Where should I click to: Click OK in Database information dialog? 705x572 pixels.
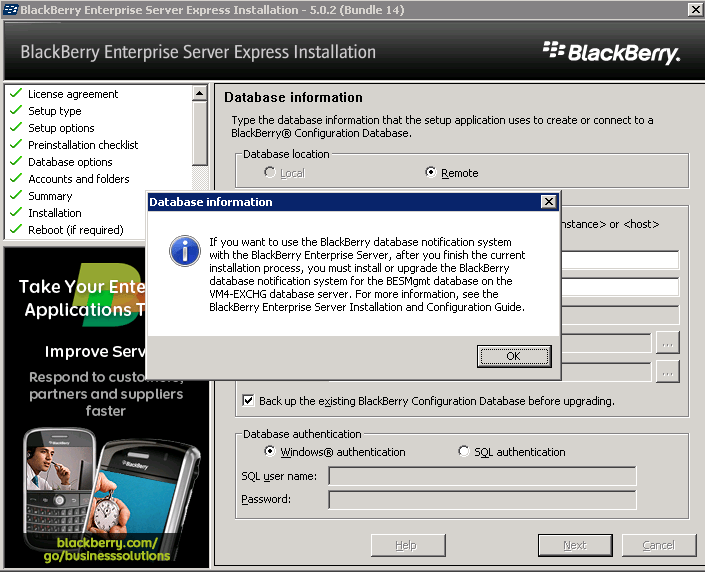(514, 356)
